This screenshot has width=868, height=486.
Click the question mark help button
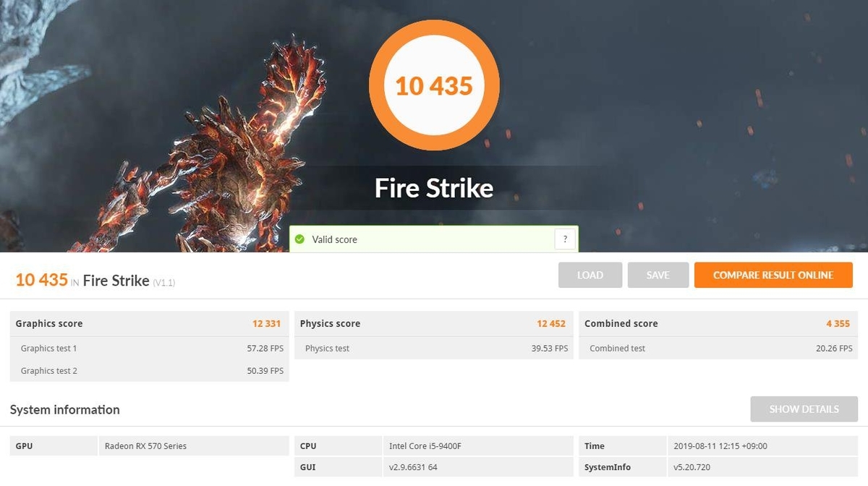point(565,239)
